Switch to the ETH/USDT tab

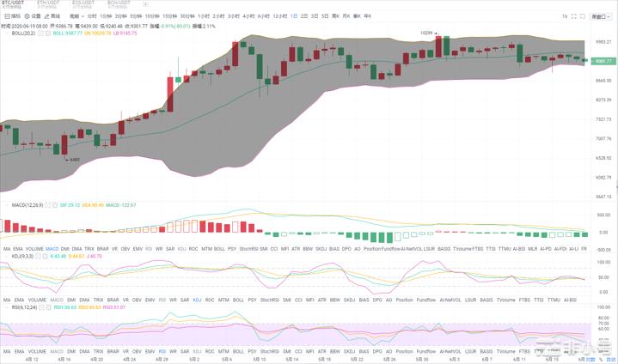click(48, 4)
